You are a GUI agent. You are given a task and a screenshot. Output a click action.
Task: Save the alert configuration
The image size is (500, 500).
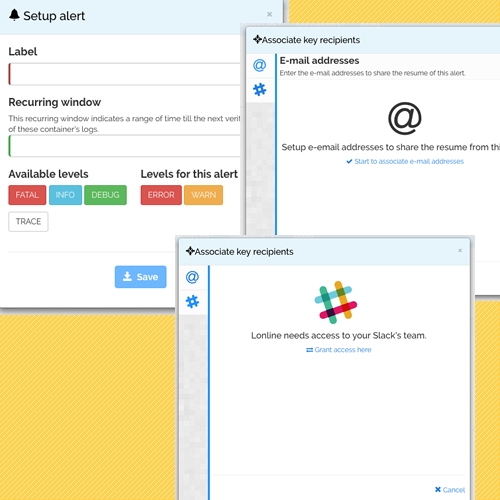point(141,277)
